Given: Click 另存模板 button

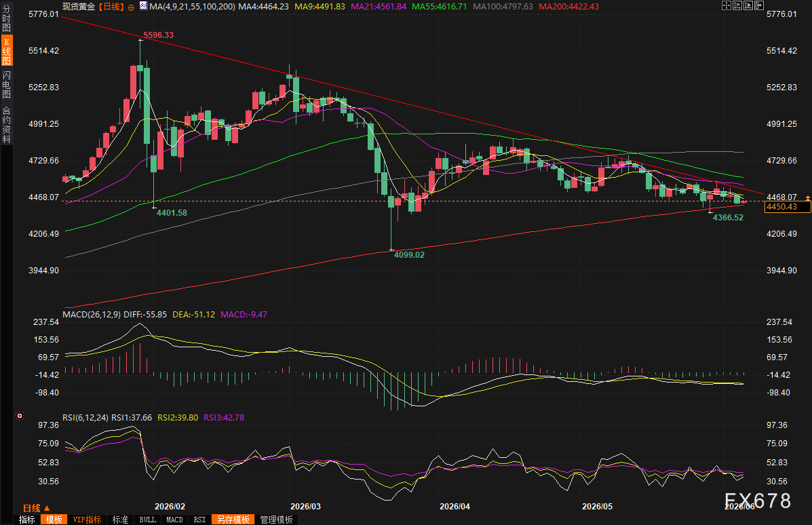Looking at the screenshot, I should click(233, 520).
